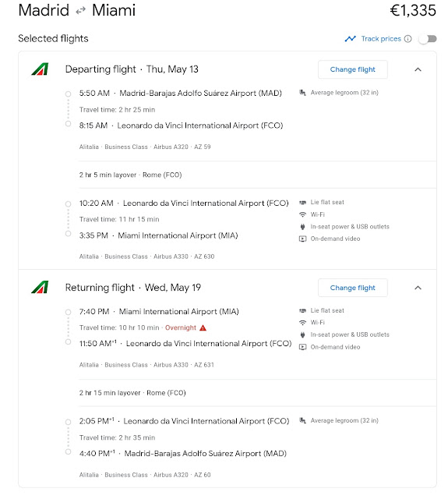This screenshot has width=448, height=499.
Task: Collapse the departing flight details chevron
Action: click(x=418, y=69)
